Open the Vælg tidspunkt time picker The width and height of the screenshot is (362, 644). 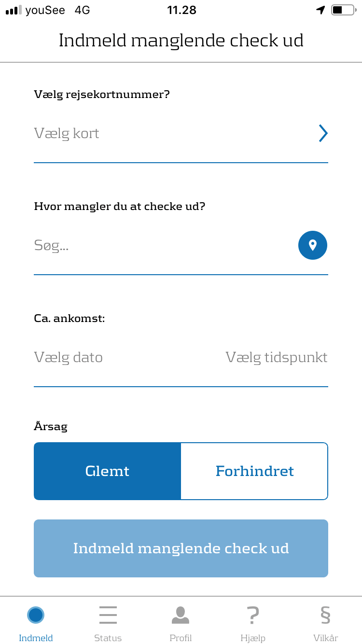[276, 357]
